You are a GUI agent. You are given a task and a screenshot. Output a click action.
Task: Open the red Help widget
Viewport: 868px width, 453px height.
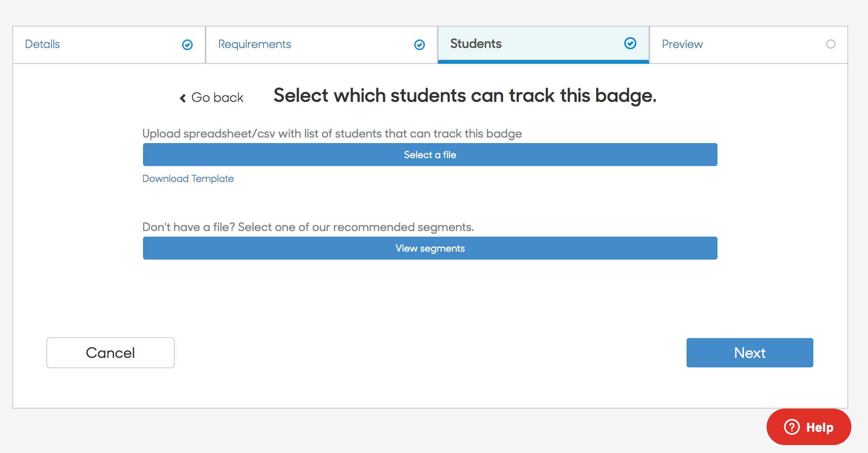(809, 427)
